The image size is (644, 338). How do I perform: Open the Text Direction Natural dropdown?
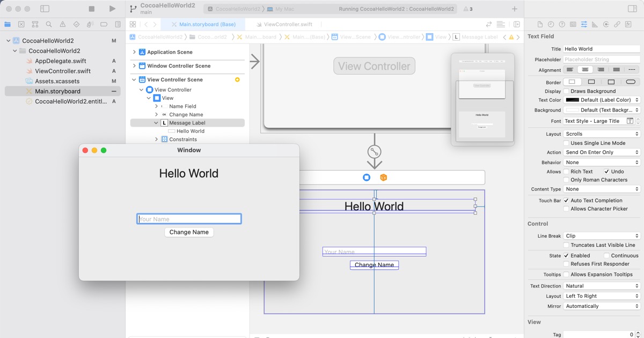coord(602,286)
